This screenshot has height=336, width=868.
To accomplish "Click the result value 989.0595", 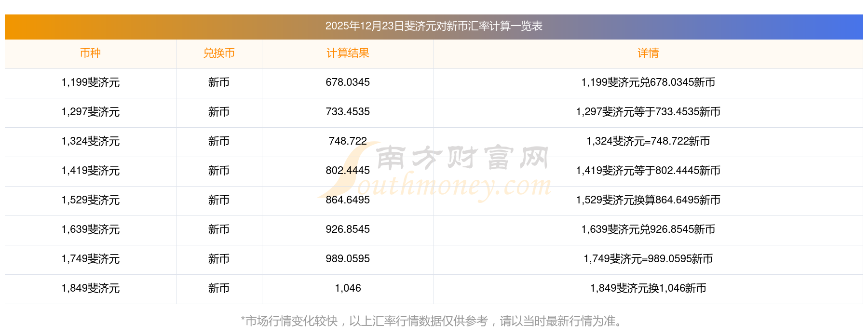I will click(x=348, y=259).
